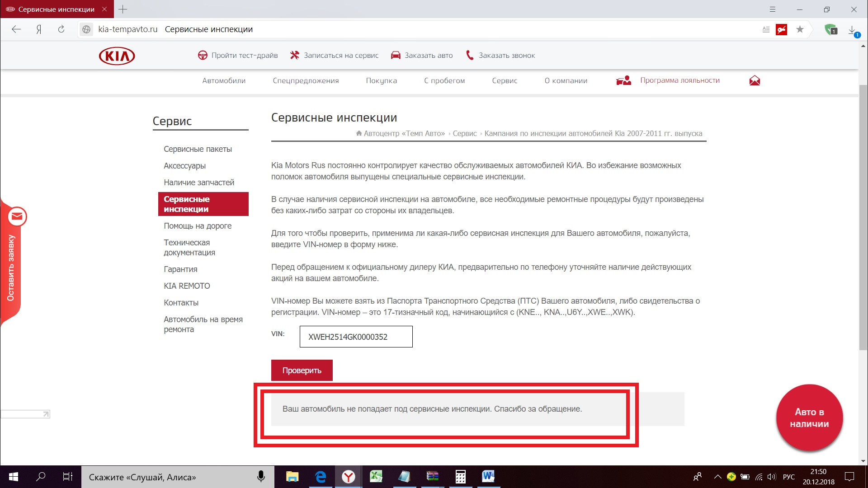This screenshot has width=868, height=488.
Task: Select Контакты in the sidebar
Action: (181, 303)
